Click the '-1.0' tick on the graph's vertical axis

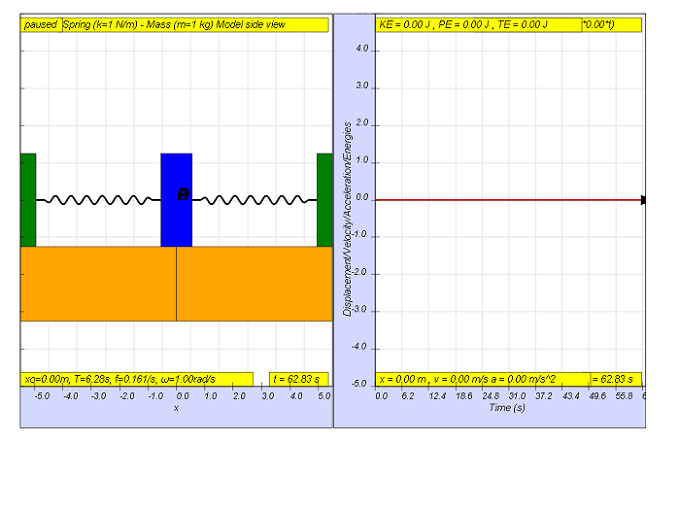[x=361, y=235]
